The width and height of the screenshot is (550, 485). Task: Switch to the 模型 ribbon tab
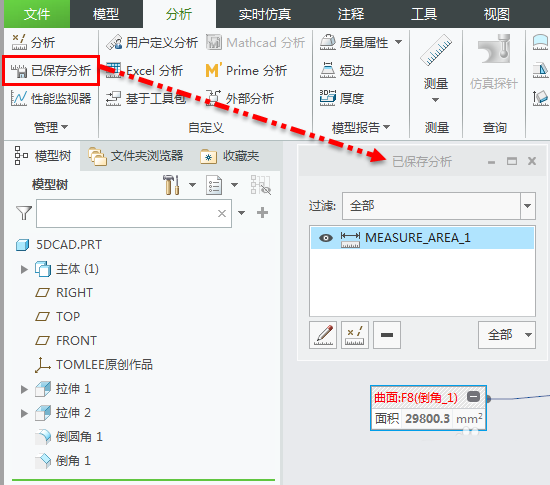(x=106, y=14)
